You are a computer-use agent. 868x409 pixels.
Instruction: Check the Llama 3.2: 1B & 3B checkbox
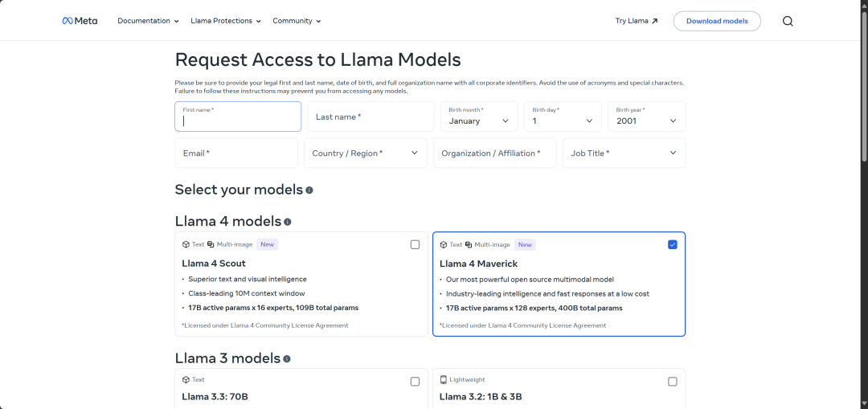click(x=673, y=382)
